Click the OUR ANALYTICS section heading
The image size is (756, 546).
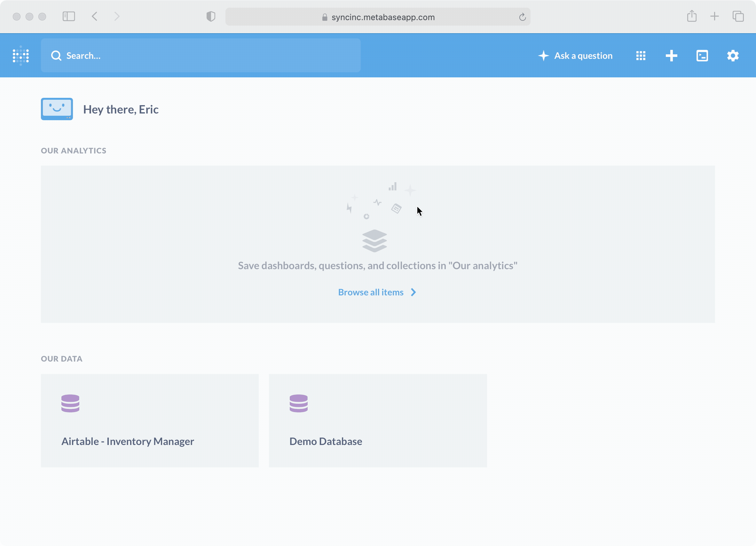tap(74, 151)
